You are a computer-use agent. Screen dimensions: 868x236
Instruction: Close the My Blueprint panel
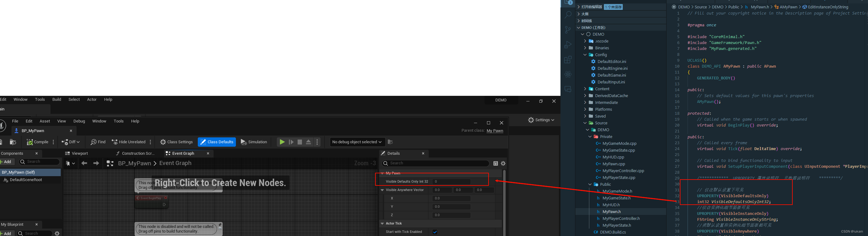[36, 225]
